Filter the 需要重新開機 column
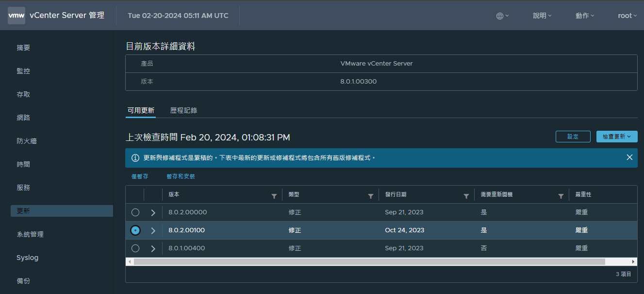644x294 pixels. (x=561, y=196)
